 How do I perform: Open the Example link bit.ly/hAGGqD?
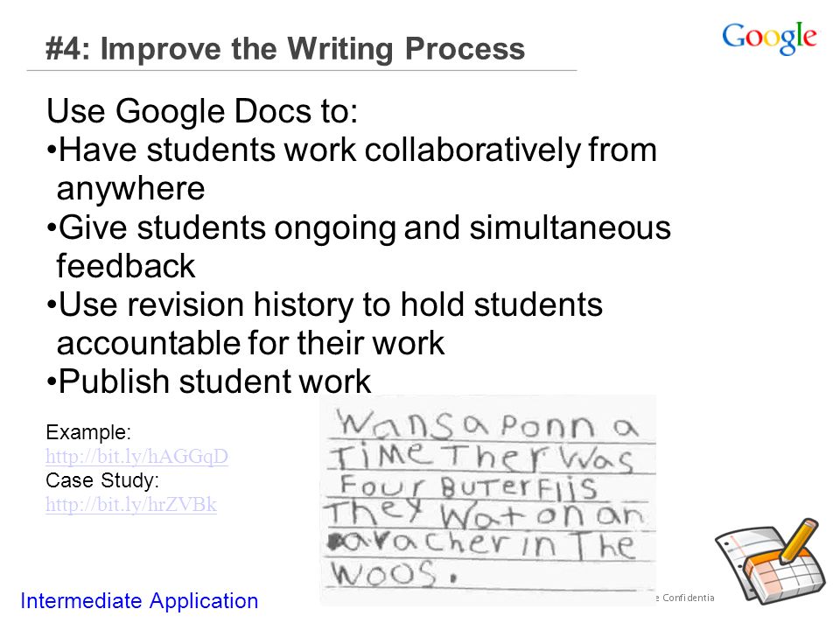point(136,457)
